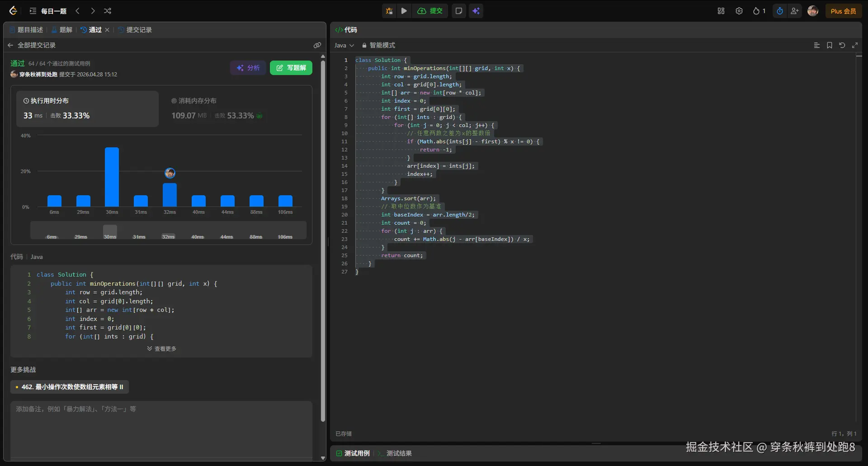Open the notes icon in top toolbar

(x=459, y=11)
